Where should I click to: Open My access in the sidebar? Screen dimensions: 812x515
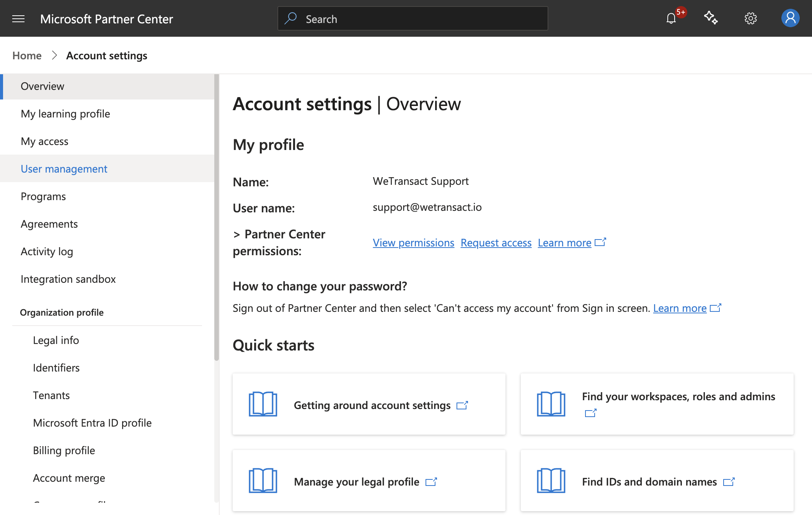pyautogui.click(x=107, y=141)
